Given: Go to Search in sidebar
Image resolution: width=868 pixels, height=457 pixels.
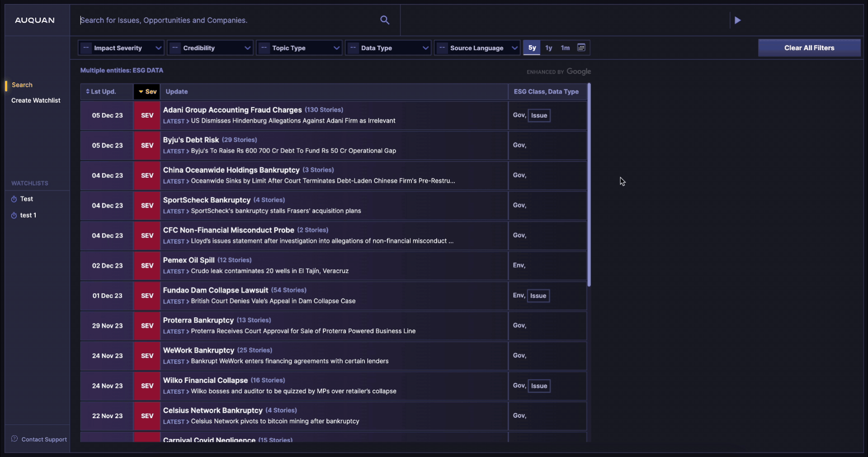Looking at the screenshot, I should [22, 85].
